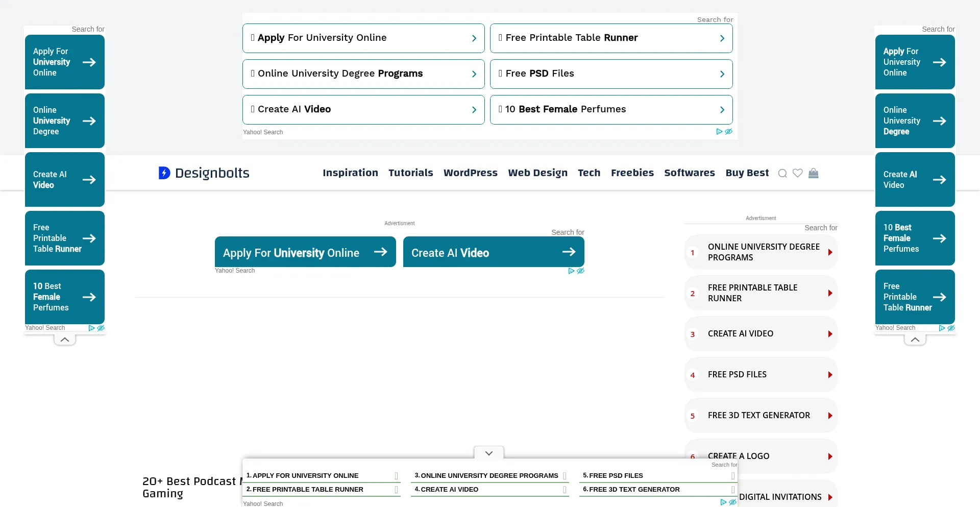
Task: Open the wishlist heart icon
Action: 797,174
